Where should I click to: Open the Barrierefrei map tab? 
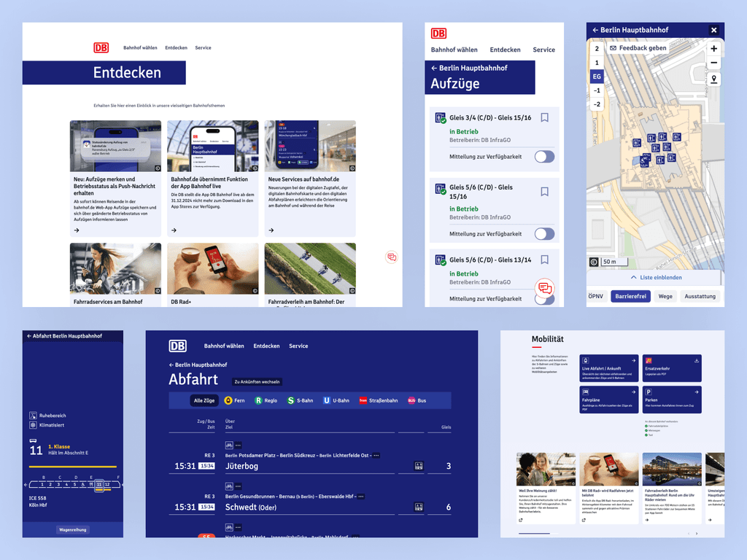coord(631,296)
